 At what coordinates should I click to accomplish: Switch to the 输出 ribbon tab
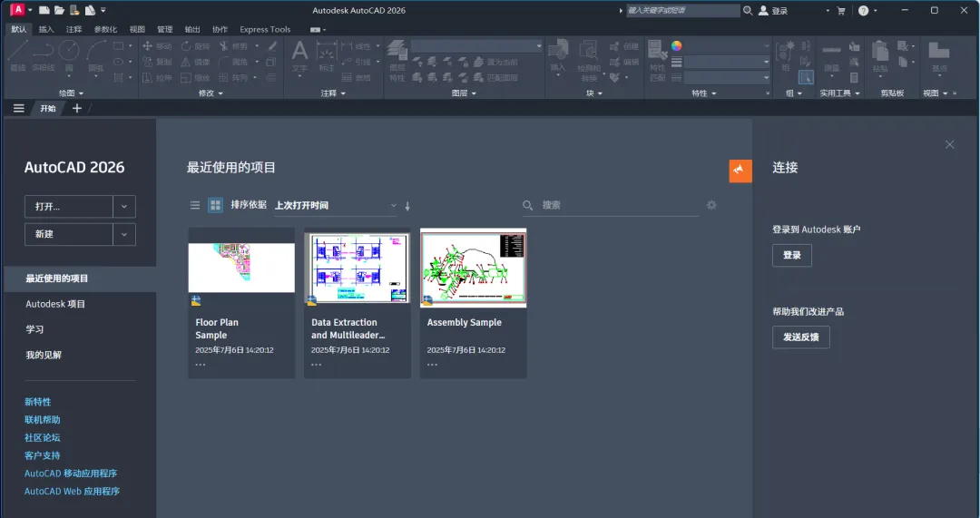tap(192, 29)
